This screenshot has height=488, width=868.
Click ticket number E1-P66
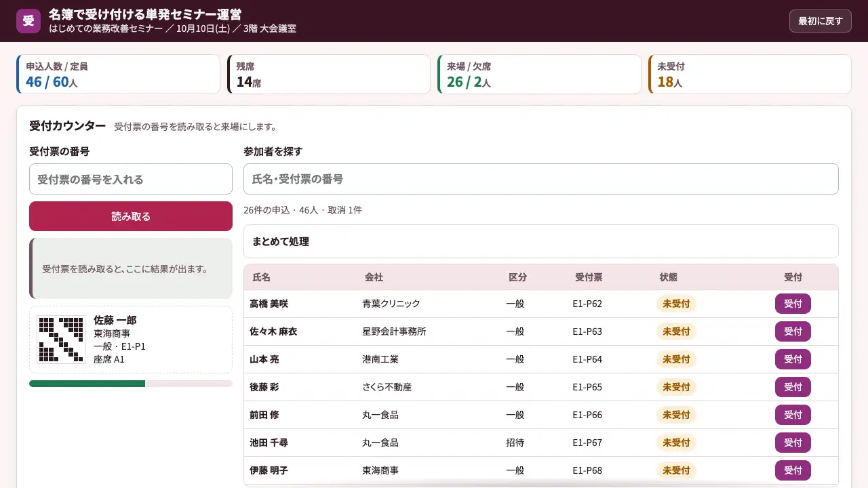[x=587, y=415]
